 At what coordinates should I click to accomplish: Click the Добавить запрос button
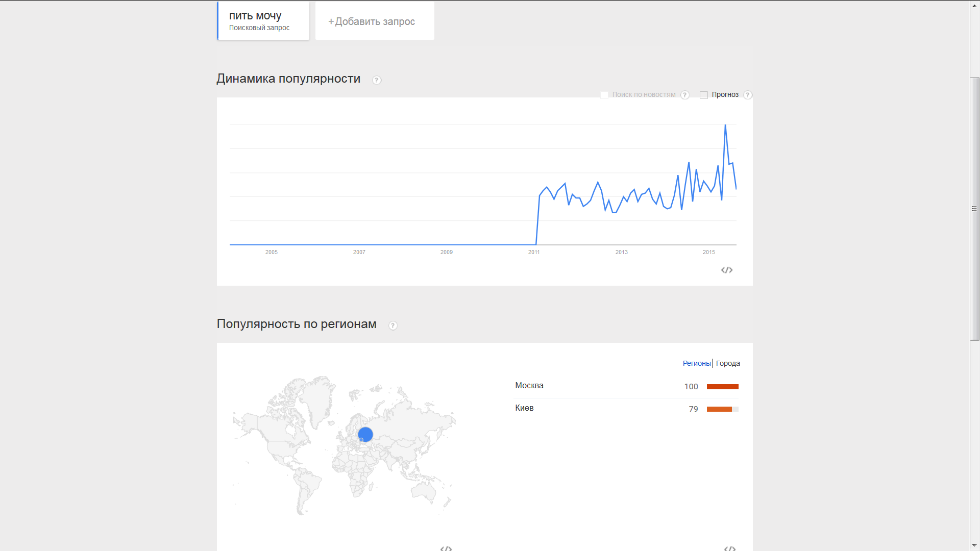pos(375,21)
